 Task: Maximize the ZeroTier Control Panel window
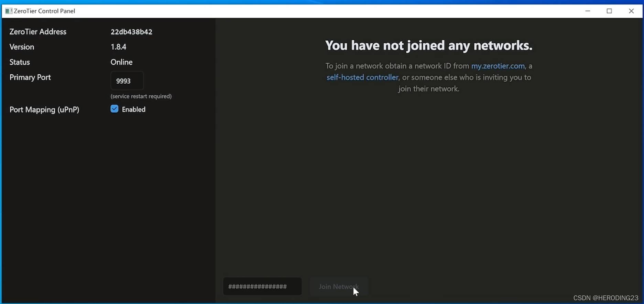609,11
